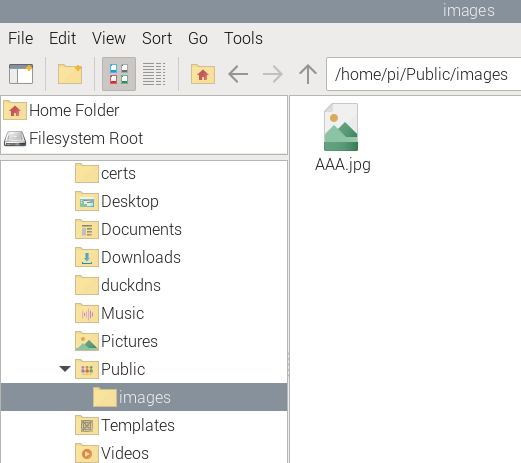This screenshot has width=521, height=463.
Task: Navigate back with the left arrow
Action: coord(238,74)
